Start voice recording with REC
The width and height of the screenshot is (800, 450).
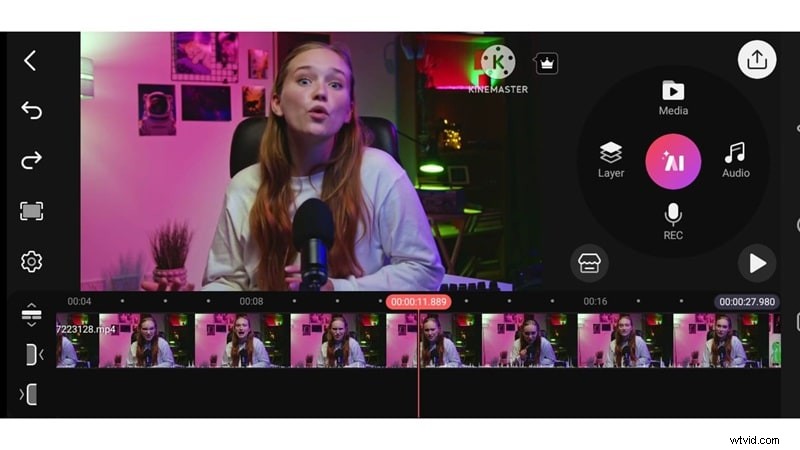pos(673,221)
